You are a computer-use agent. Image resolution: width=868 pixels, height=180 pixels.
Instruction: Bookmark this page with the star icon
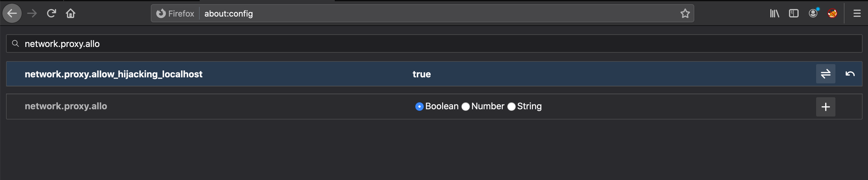pyautogui.click(x=685, y=14)
